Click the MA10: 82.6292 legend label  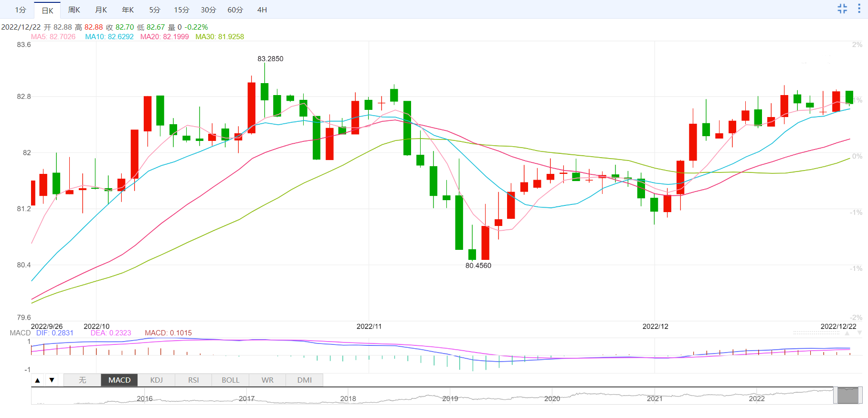109,37
